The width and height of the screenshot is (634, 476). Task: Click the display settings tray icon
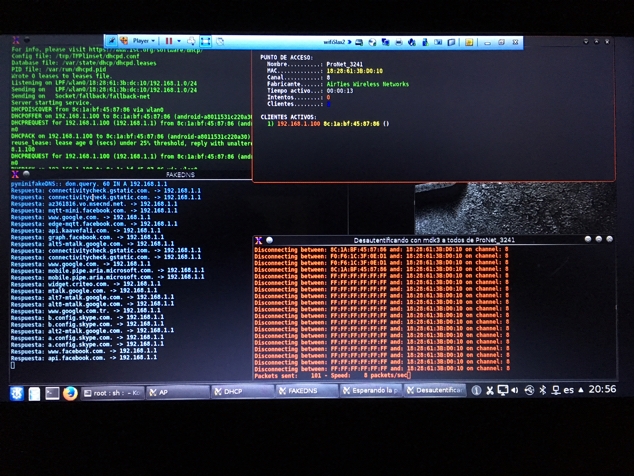(503, 390)
